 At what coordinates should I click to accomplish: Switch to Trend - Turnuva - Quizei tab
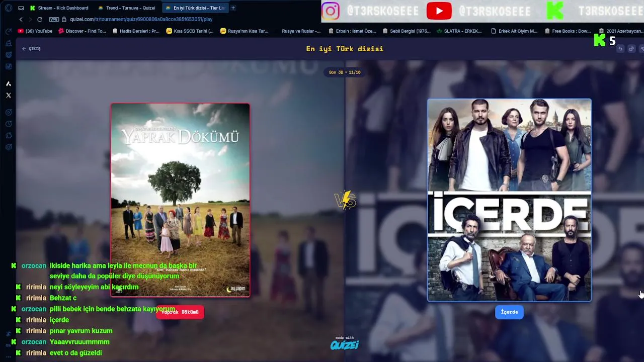[127, 8]
